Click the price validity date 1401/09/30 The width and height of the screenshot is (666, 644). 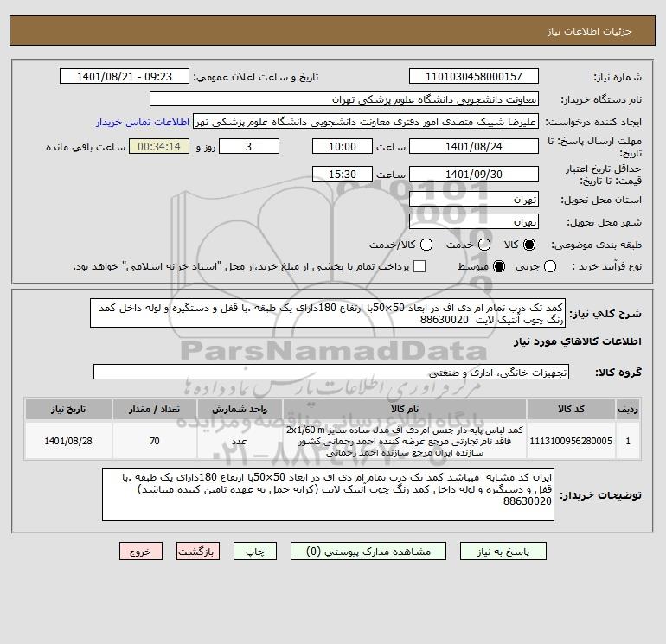click(474, 174)
